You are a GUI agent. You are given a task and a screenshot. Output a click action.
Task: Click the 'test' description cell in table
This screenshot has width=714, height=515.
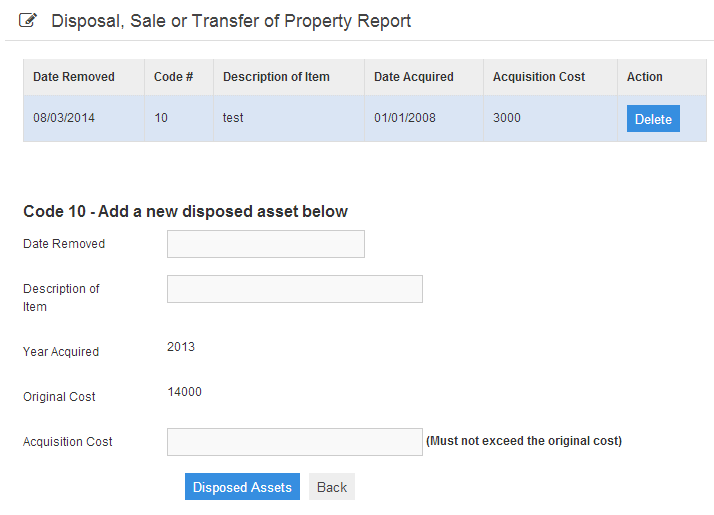[233, 118]
